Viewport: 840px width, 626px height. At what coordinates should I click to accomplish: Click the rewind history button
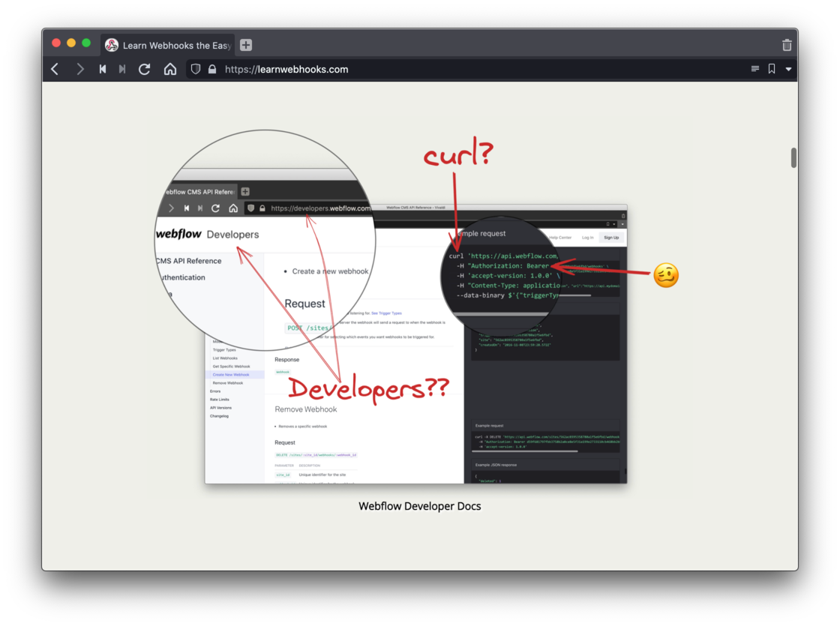point(102,69)
